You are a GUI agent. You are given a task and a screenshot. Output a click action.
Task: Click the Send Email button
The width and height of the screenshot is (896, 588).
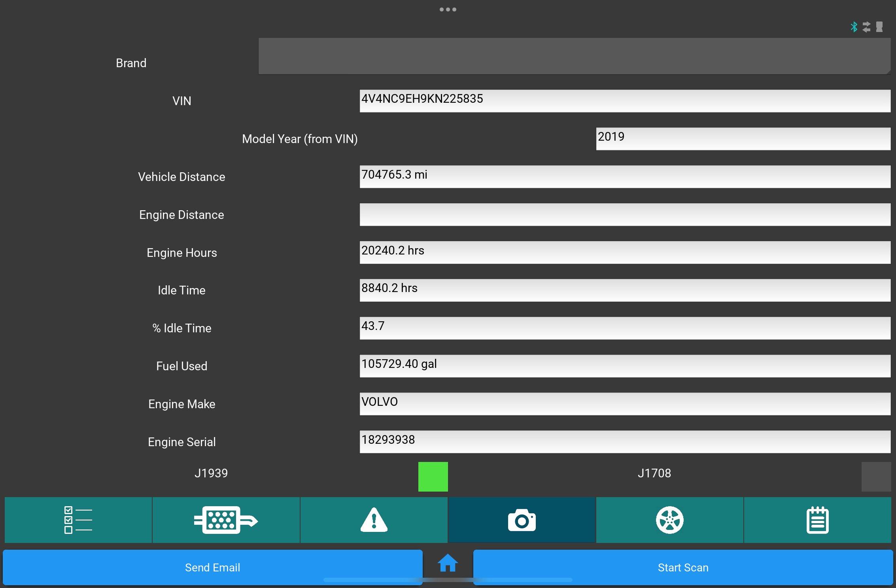(x=212, y=567)
